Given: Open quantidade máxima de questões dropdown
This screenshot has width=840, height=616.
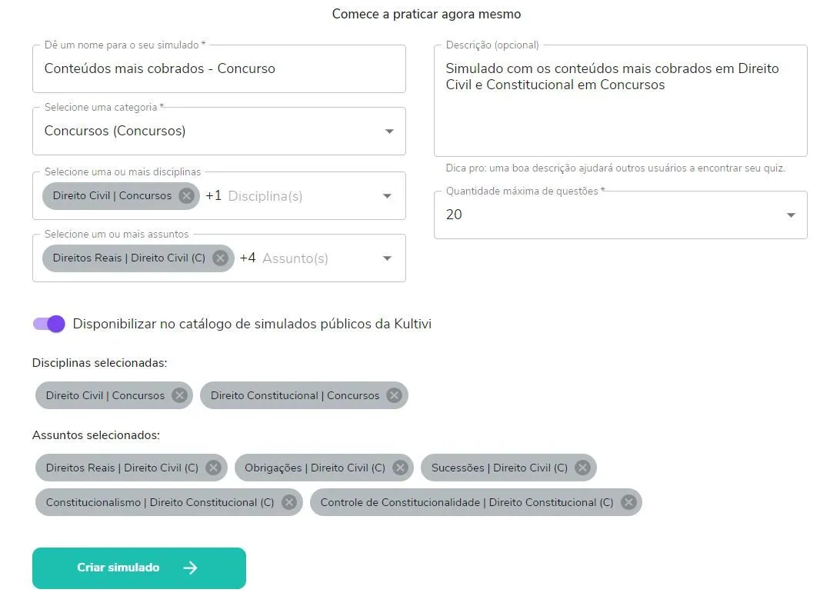Looking at the screenshot, I should coord(791,215).
